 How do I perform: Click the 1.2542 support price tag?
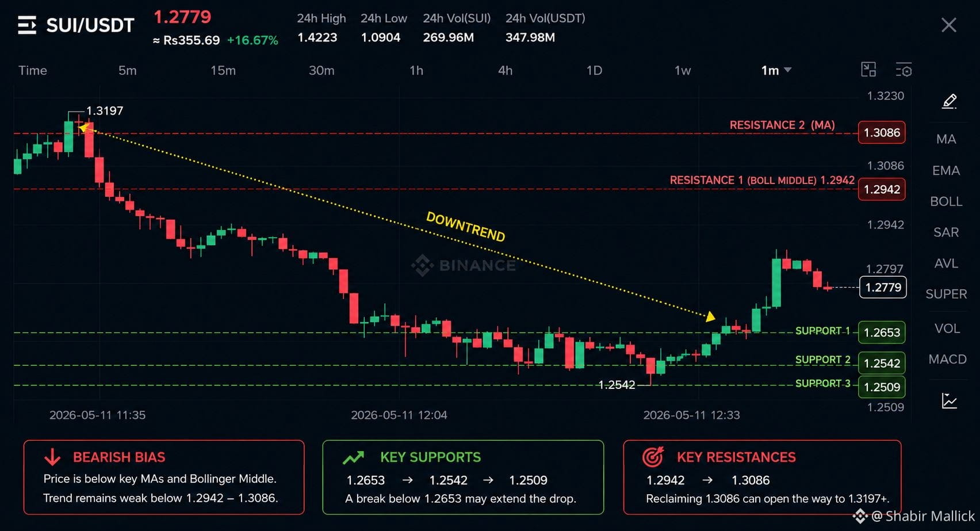(882, 363)
